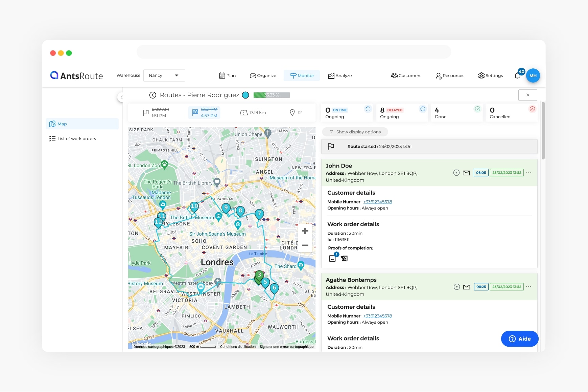Select map stop marker 5
The image size is (588, 392).
265,283
